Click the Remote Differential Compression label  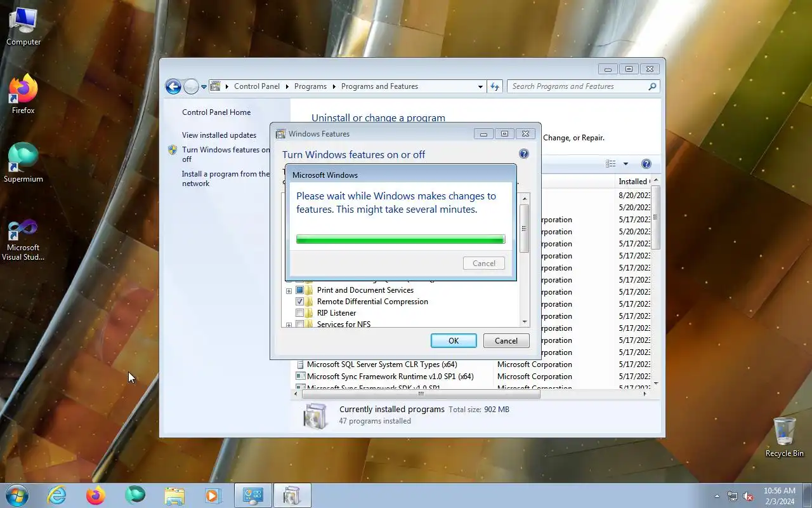pyautogui.click(x=372, y=302)
